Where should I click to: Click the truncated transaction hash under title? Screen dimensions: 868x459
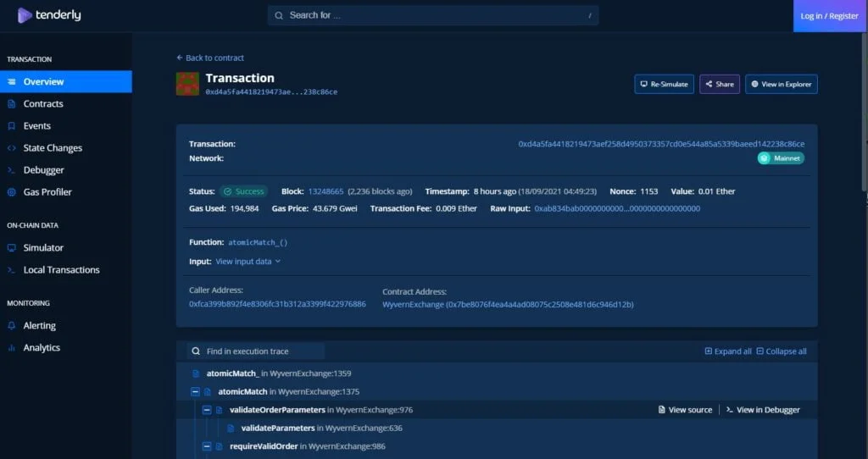tap(271, 91)
